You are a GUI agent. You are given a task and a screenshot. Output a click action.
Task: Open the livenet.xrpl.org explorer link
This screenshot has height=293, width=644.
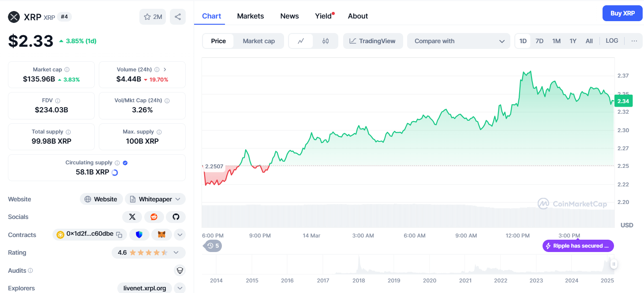point(145,288)
